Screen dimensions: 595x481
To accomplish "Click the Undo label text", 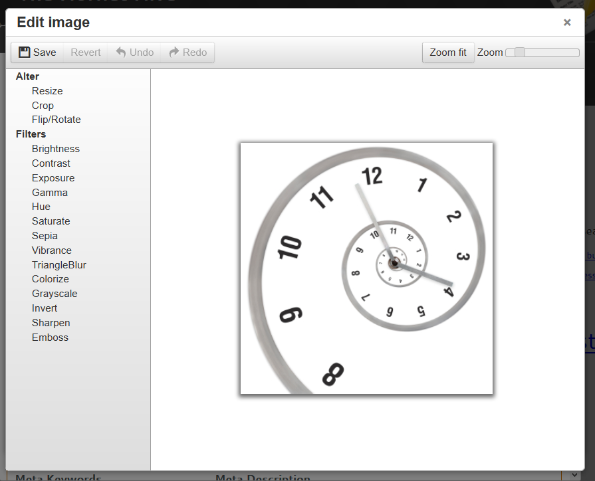I will 142,52.
